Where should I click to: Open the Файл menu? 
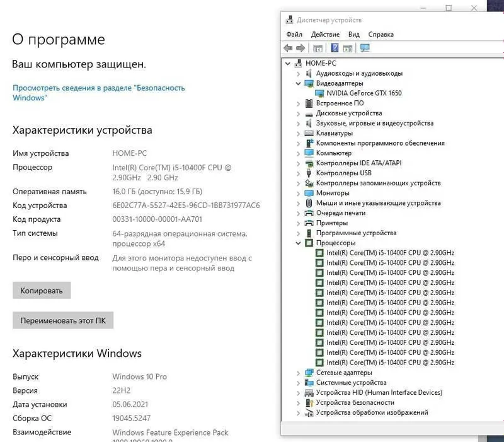tap(294, 35)
